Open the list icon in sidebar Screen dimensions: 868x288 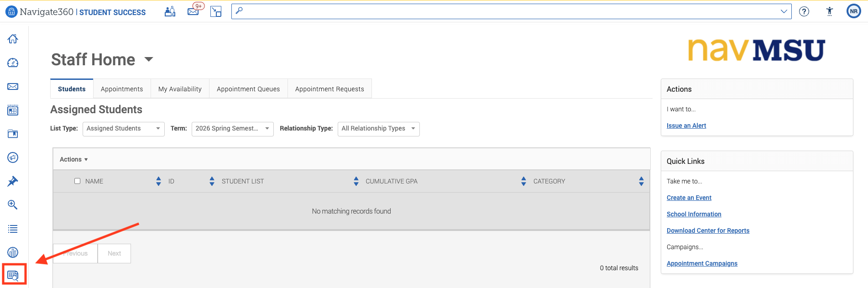coord(13,229)
